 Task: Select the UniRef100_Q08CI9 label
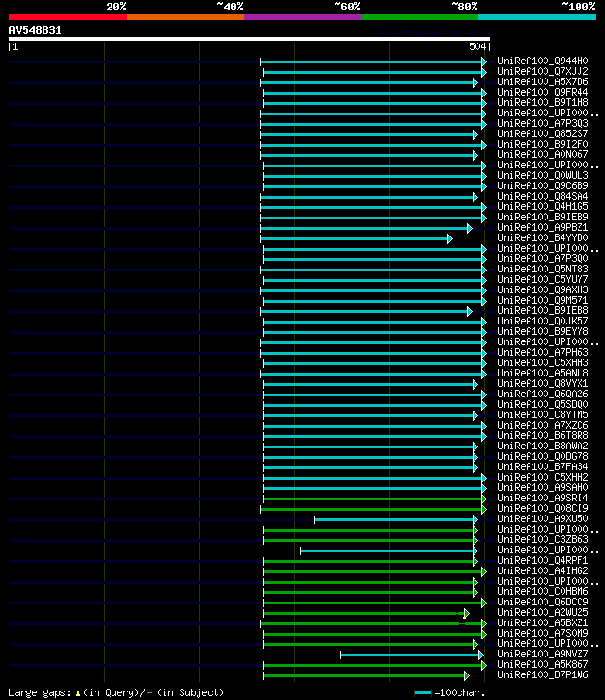pos(543,509)
